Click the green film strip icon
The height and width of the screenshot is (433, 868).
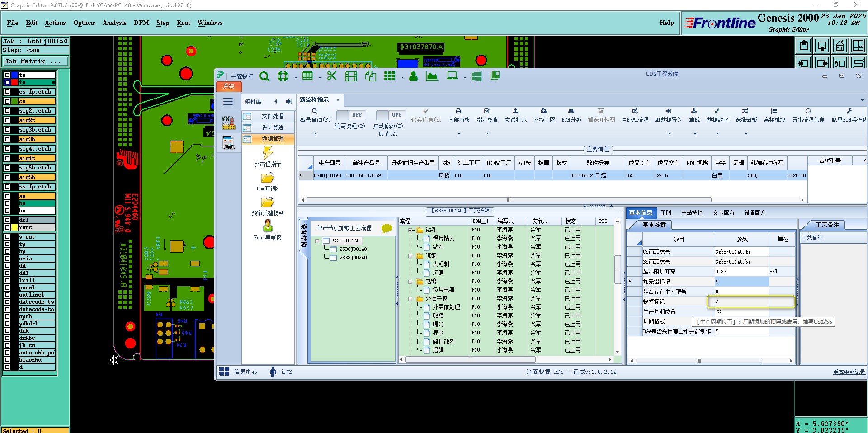coord(351,76)
